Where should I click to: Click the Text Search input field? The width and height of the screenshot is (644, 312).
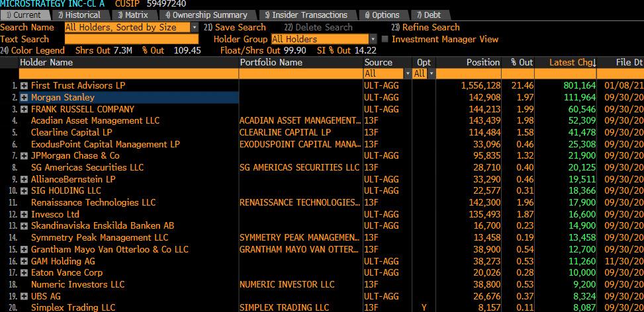click(x=132, y=40)
